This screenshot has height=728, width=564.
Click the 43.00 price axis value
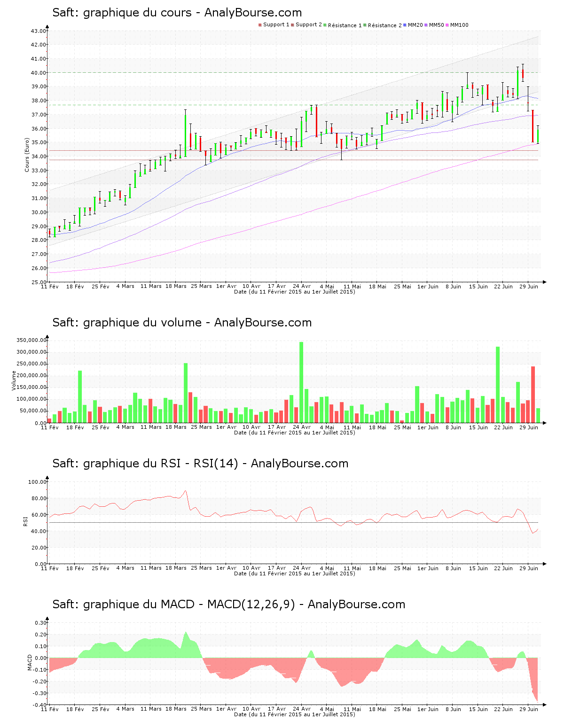pyautogui.click(x=39, y=31)
